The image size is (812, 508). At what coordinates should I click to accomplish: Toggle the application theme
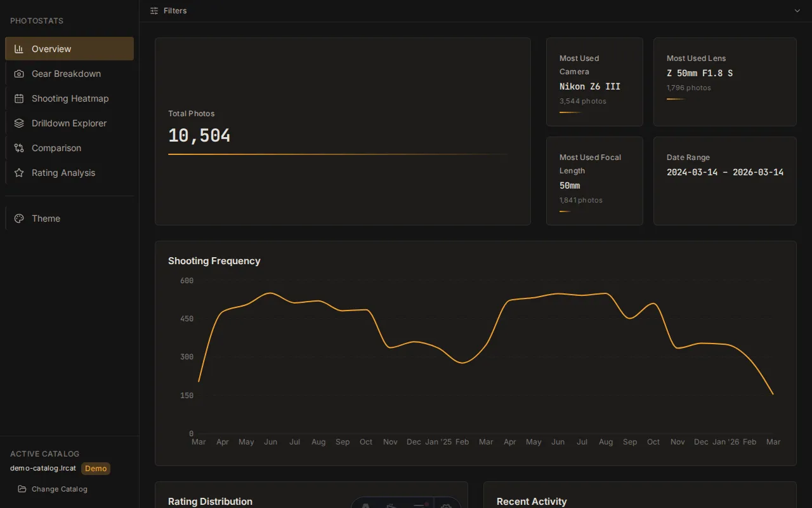[46, 218]
